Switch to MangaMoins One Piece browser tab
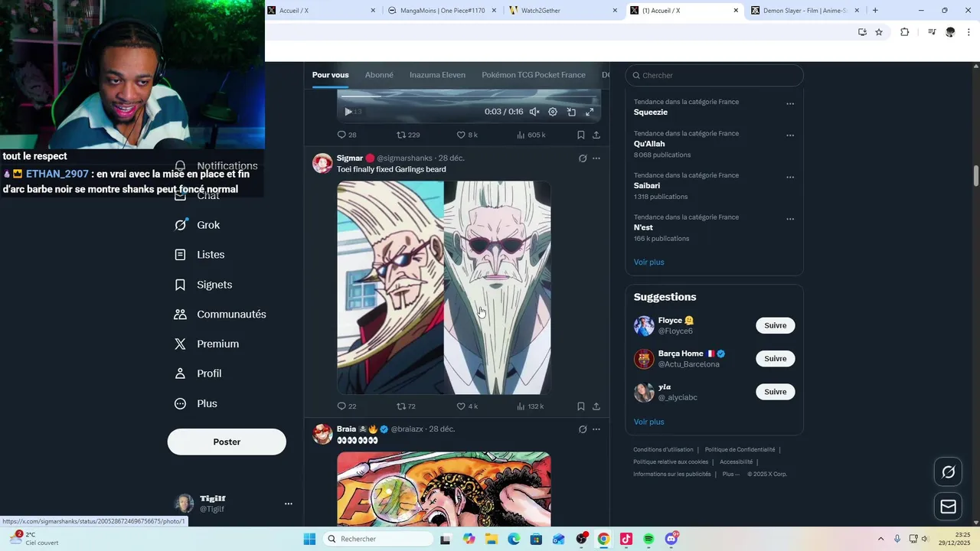The width and height of the screenshot is (980, 551). click(441, 11)
